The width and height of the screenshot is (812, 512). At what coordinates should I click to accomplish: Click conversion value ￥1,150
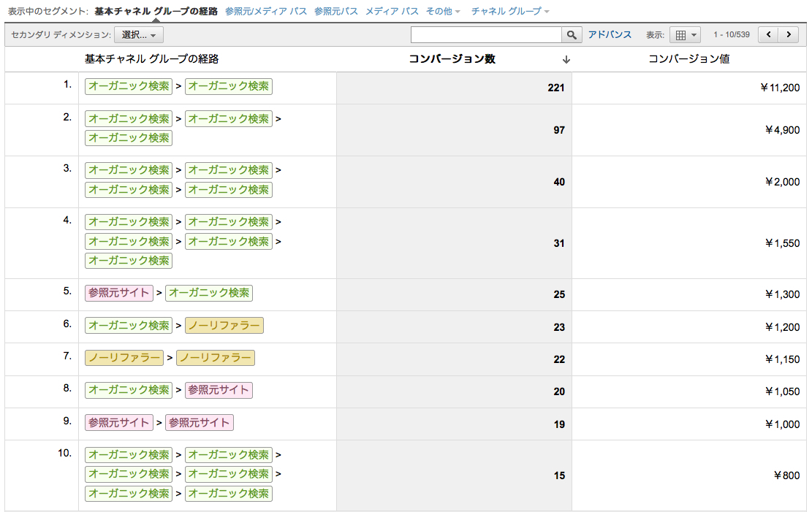click(x=783, y=359)
